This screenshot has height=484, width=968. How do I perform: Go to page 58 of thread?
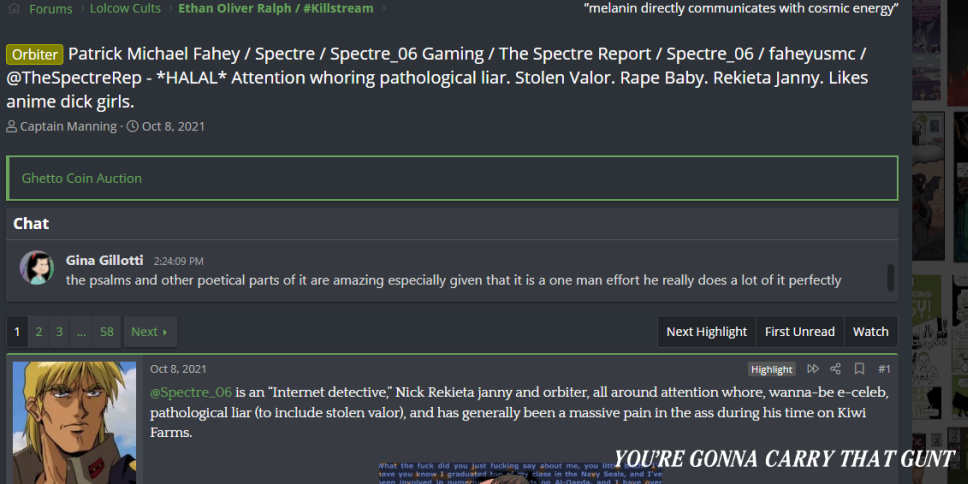click(x=107, y=332)
